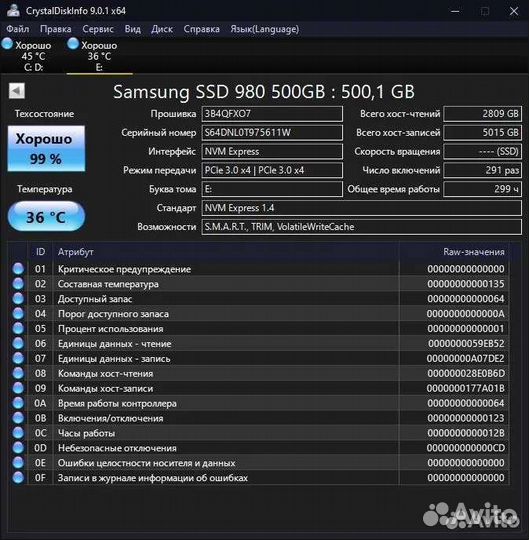Open the Диск menu
The width and height of the screenshot is (529, 540).
pyautogui.click(x=162, y=29)
